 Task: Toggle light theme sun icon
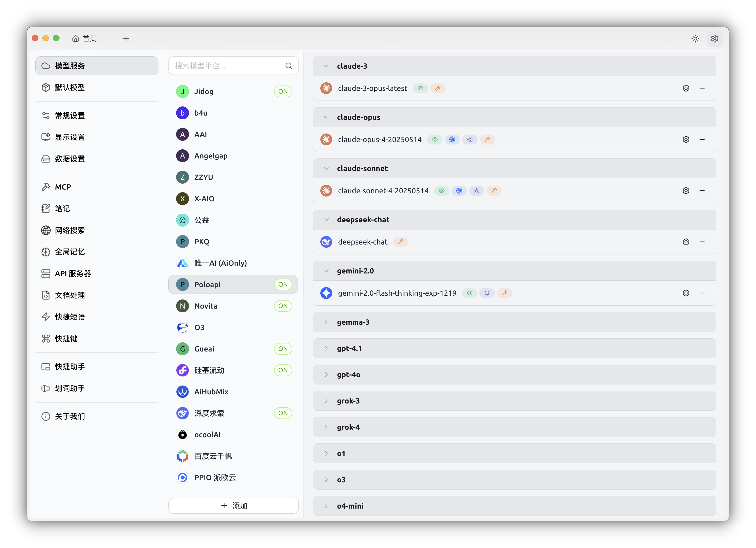pyautogui.click(x=695, y=39)
